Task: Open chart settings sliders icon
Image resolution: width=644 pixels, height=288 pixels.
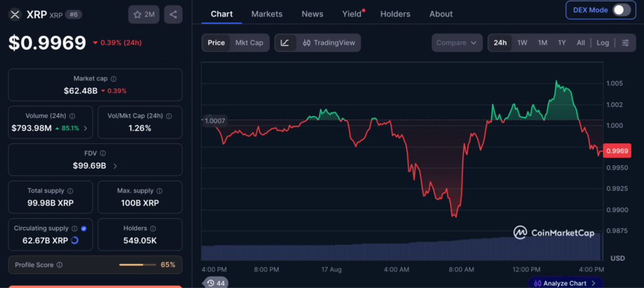Action: click(x=626, y=43)
